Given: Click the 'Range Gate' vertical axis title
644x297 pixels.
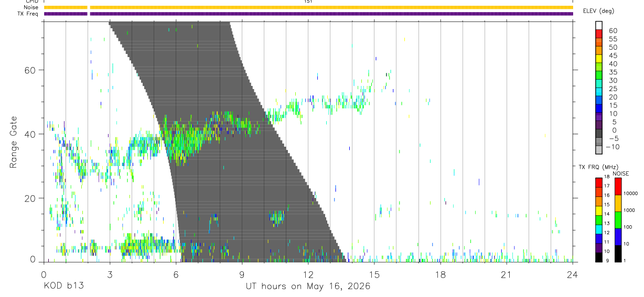Looking at the screenshot, I should pos(14,141).
